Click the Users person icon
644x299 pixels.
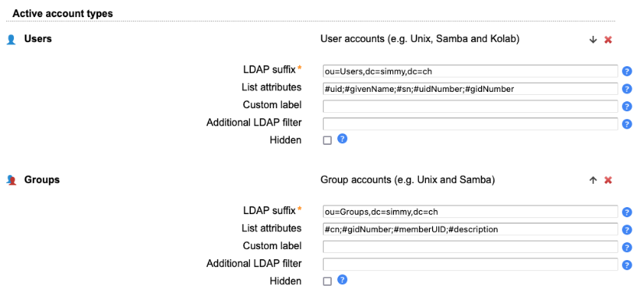11,40
